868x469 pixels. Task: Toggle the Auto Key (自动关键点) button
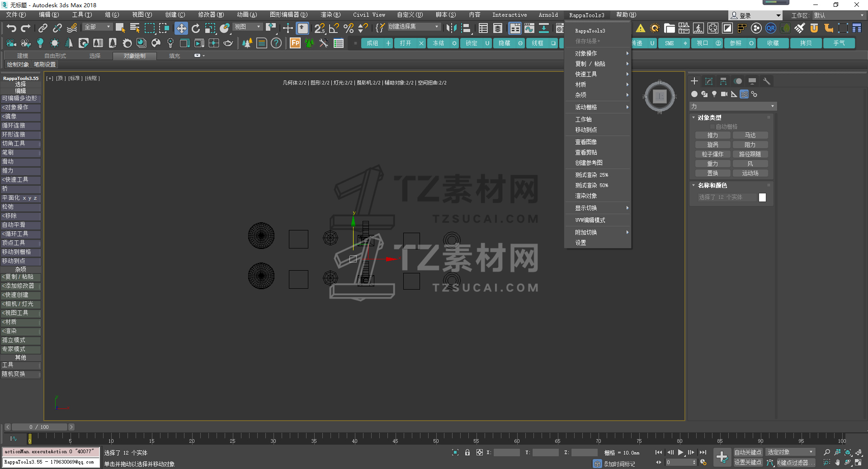(747, 452)
